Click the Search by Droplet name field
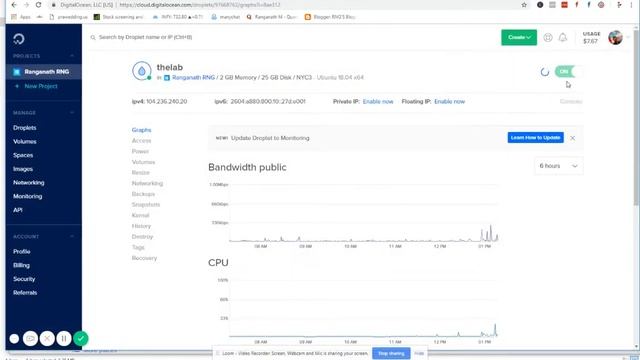640x360 pixels. (145, 38)
